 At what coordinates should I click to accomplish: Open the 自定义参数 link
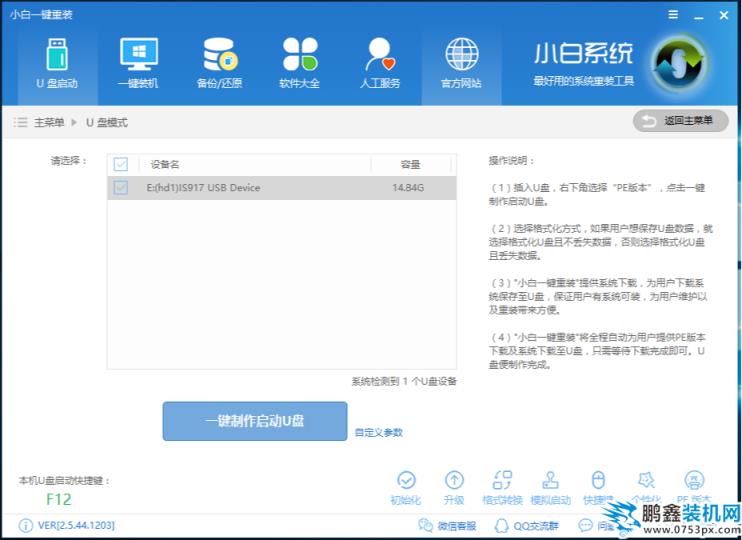click(379, 432)
